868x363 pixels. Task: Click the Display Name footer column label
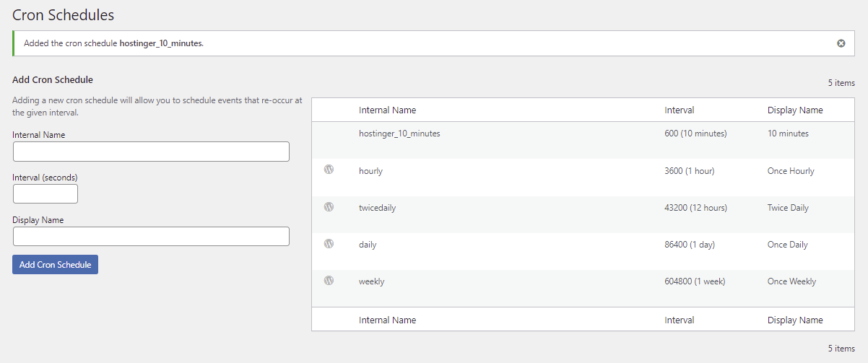[x=794, y=320]
